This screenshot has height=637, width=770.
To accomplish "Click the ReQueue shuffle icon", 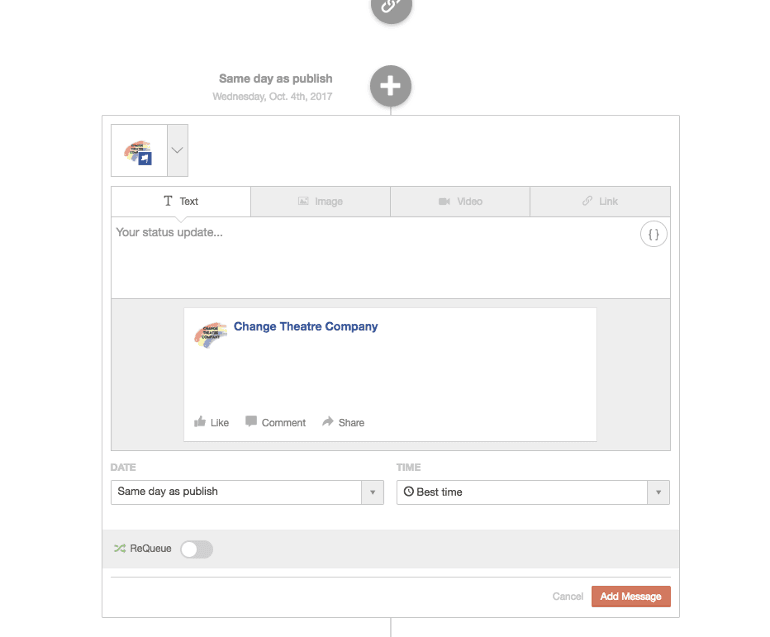I will point(120,549).
